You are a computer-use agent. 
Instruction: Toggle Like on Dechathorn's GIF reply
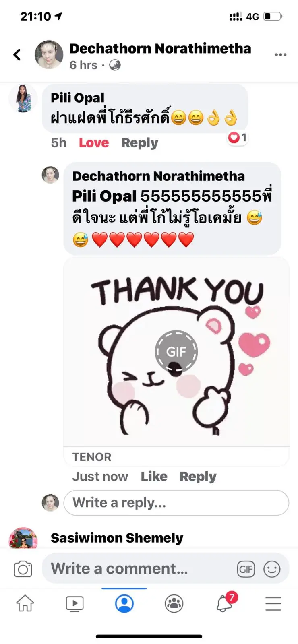click(154, 476)
